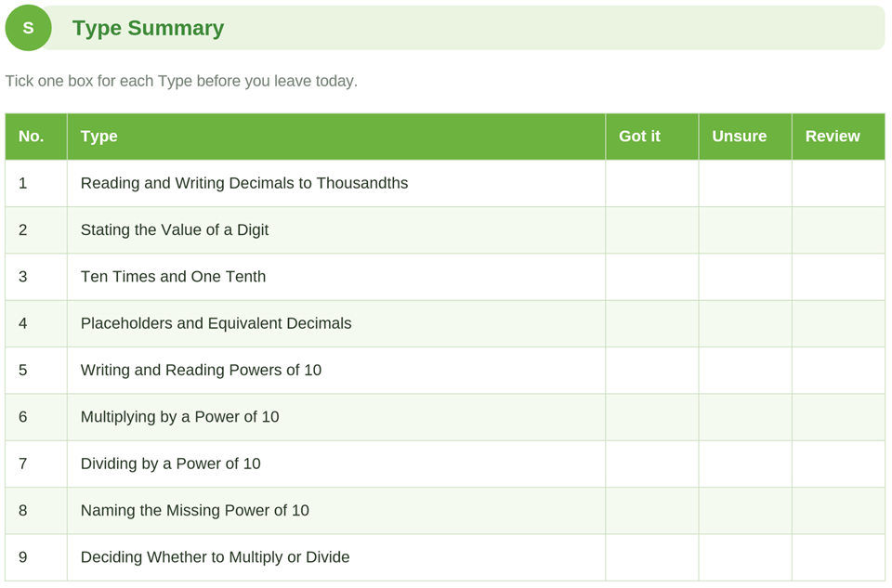Click the No. column header
This screenshot has width=892, height=588.
pos(36,137)
